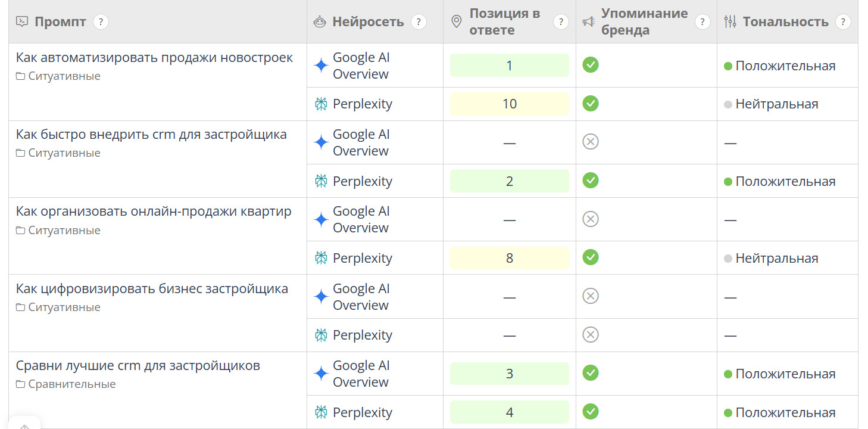868x429 pixels.
Task: Click position 1 green cell
Action: tap(509, 66)
